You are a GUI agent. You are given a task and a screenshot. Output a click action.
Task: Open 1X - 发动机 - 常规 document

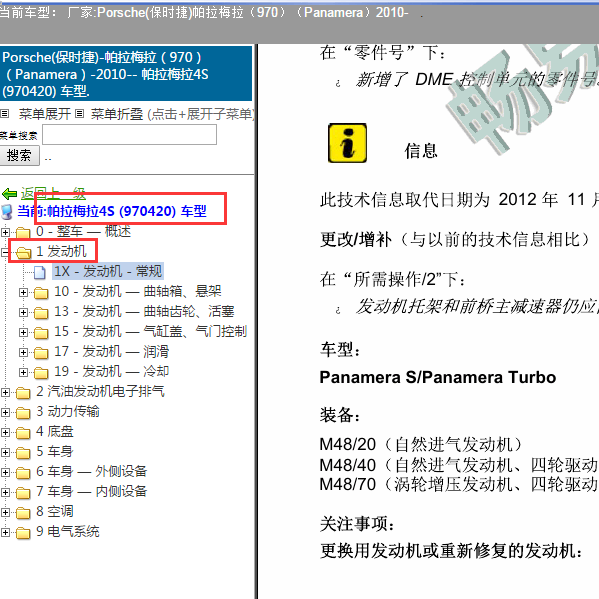pos(108,271)
